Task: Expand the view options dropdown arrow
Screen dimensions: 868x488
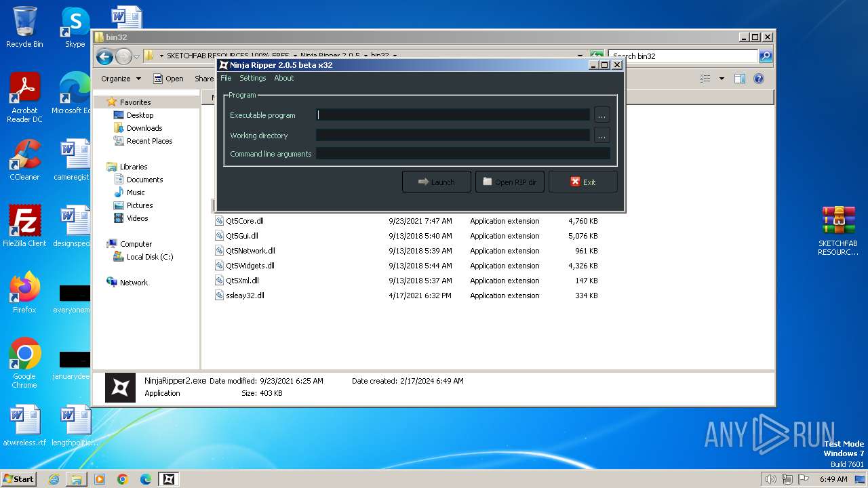Action: click(x=722, y=79)
